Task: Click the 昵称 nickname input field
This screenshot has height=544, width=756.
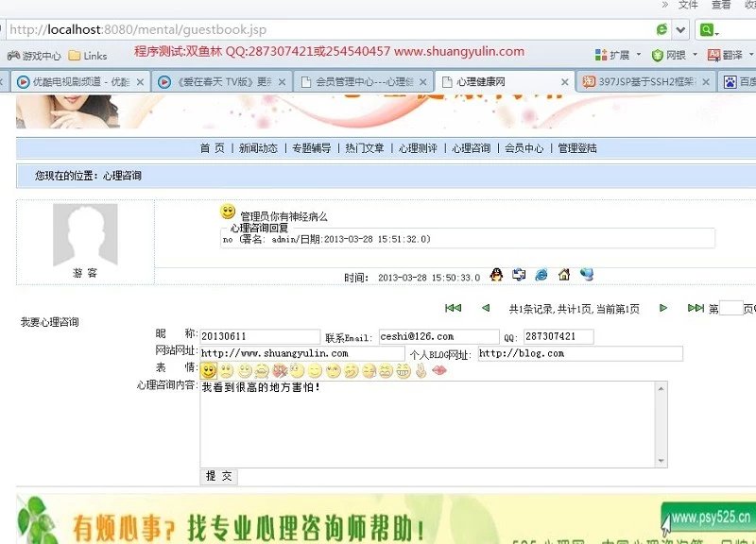Action: pyautogui.click(x=260, y=336)
